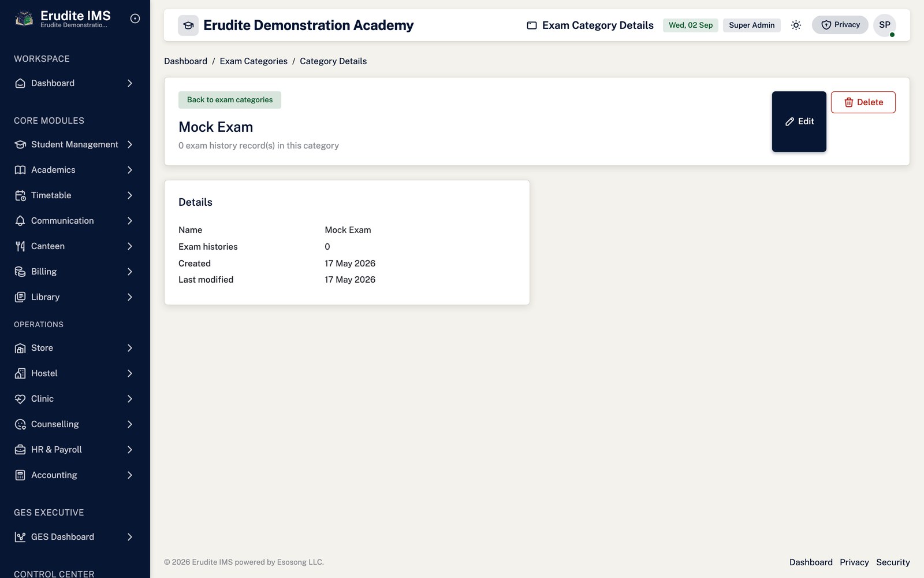Delete the Mock Exam category
Viewport: 924px width, 578px height.
tap(863, 102)
